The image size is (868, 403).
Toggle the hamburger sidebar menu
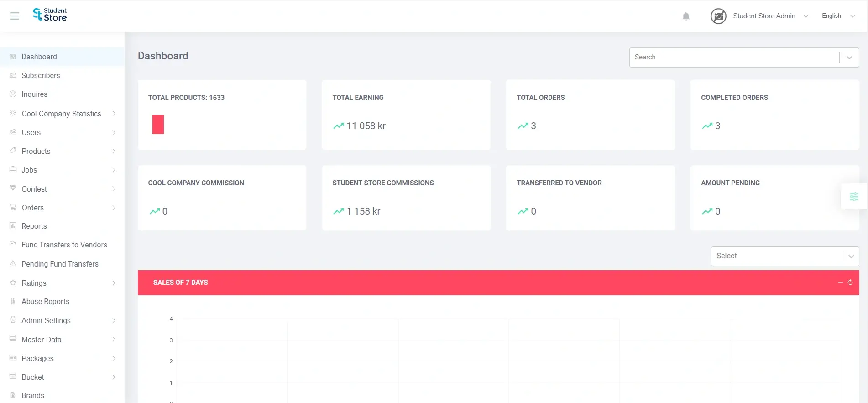pyautogui.click(x=15, y=16)
